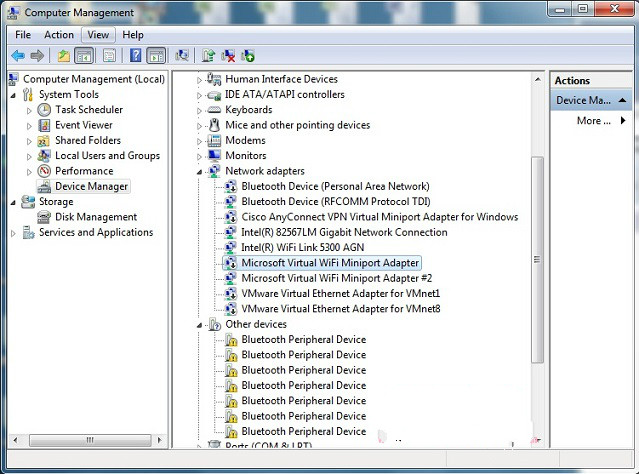Click the Performance icon

point(44,171)
